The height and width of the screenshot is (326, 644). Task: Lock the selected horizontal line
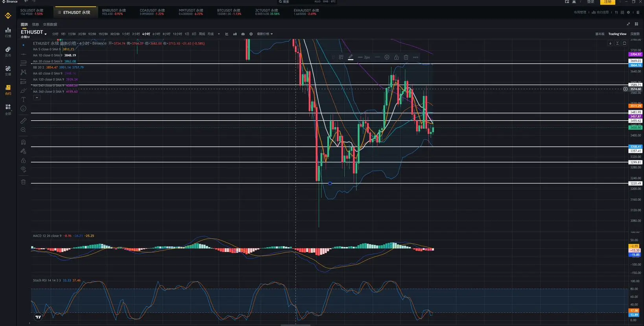397,57
